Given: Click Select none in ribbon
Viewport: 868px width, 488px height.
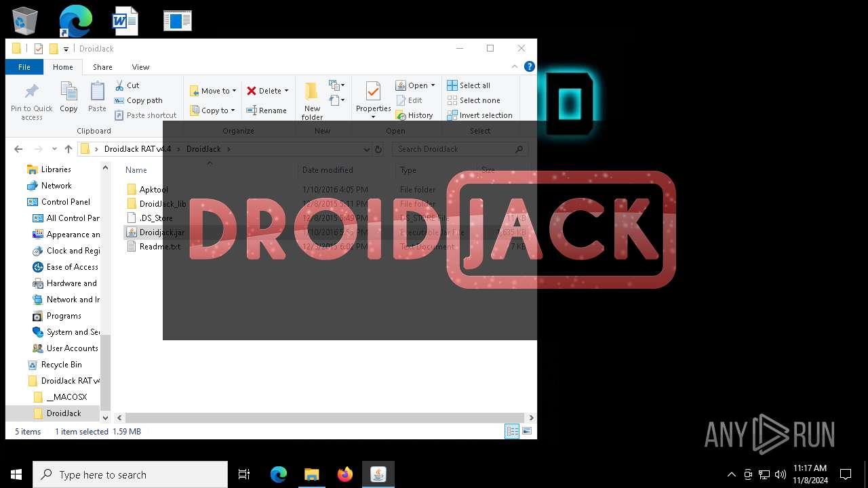Looking at the screenshot, I should (473, 100).
